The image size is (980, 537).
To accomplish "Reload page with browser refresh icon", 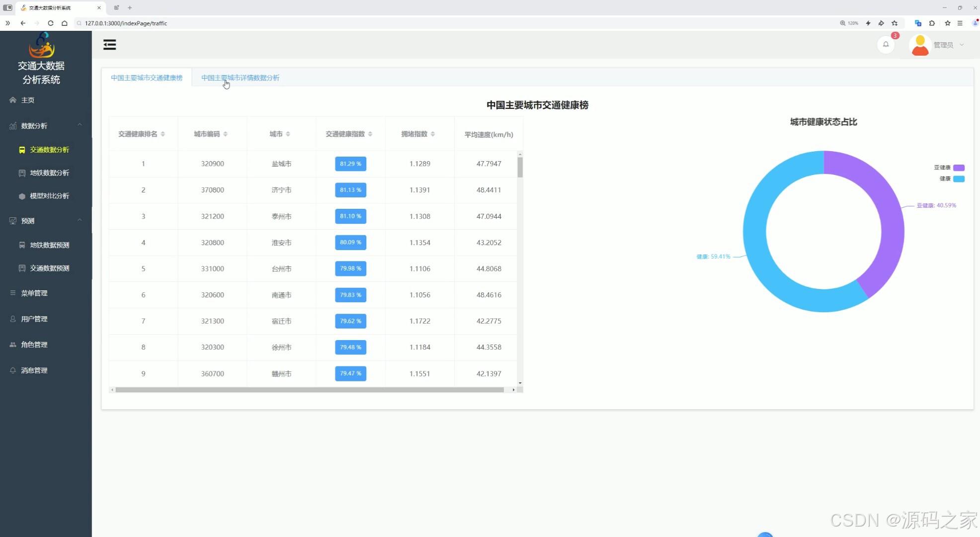I will 51,23.
